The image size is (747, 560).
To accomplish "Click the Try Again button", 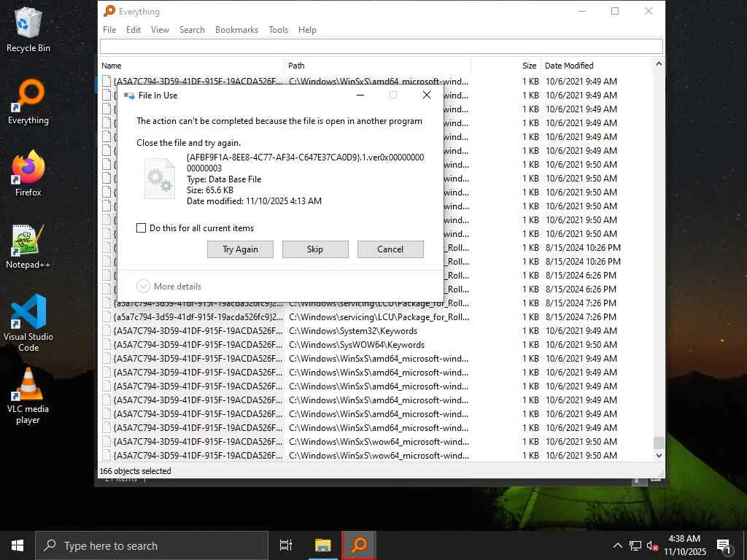I will pyautogui.click(x=240, y=249).
